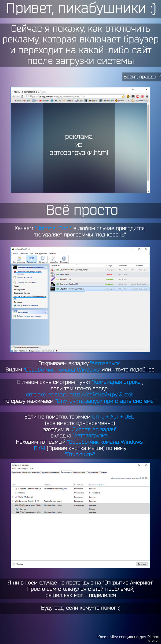Select the RazerCortex startup entry
This screenshot has width=161, height=644.
point(64,275)
